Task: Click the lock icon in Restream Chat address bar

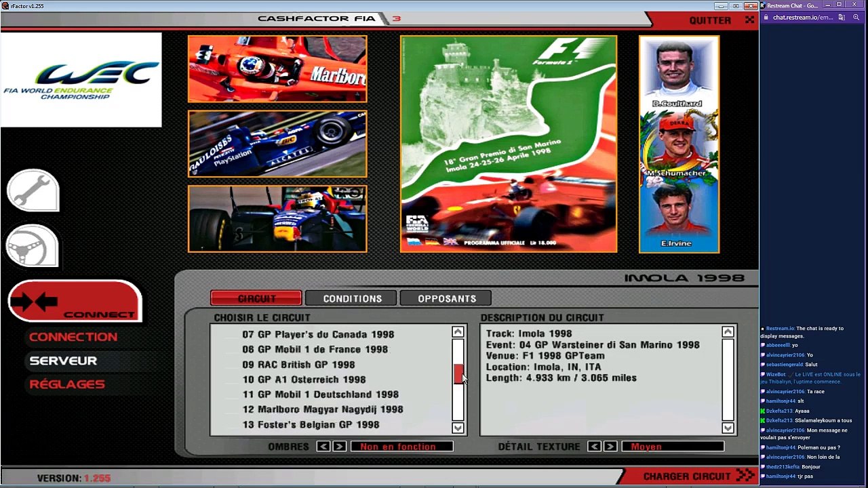Action: [766, 18]
